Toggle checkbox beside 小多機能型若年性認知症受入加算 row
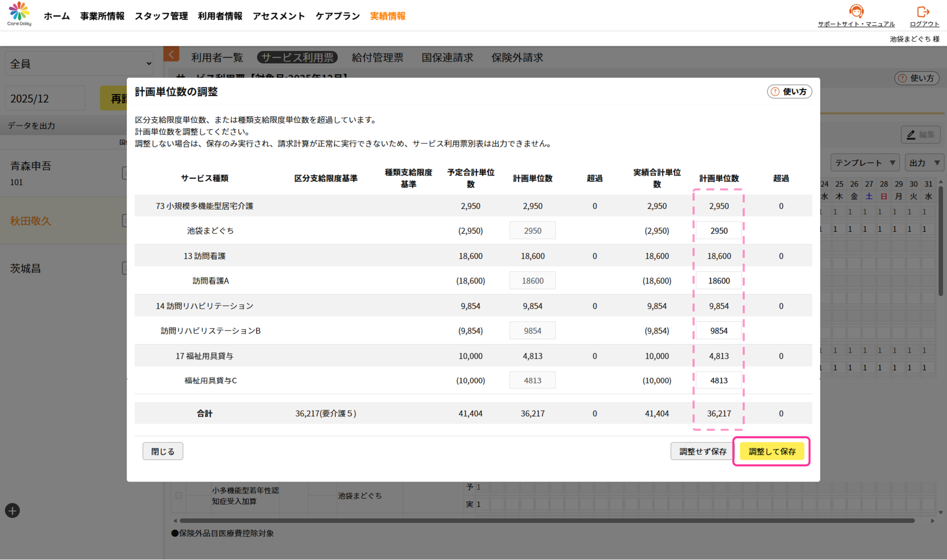947x560 pixels. click(179, 495)
